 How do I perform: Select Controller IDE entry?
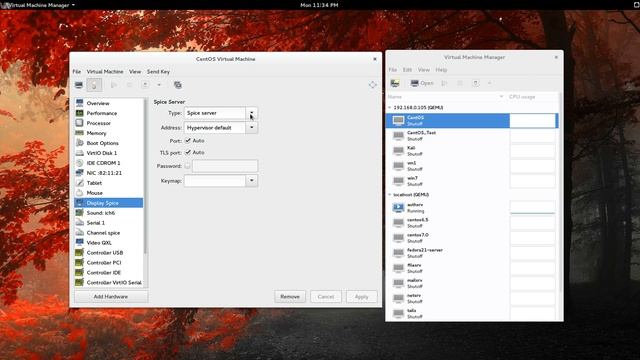click(109, 273)
